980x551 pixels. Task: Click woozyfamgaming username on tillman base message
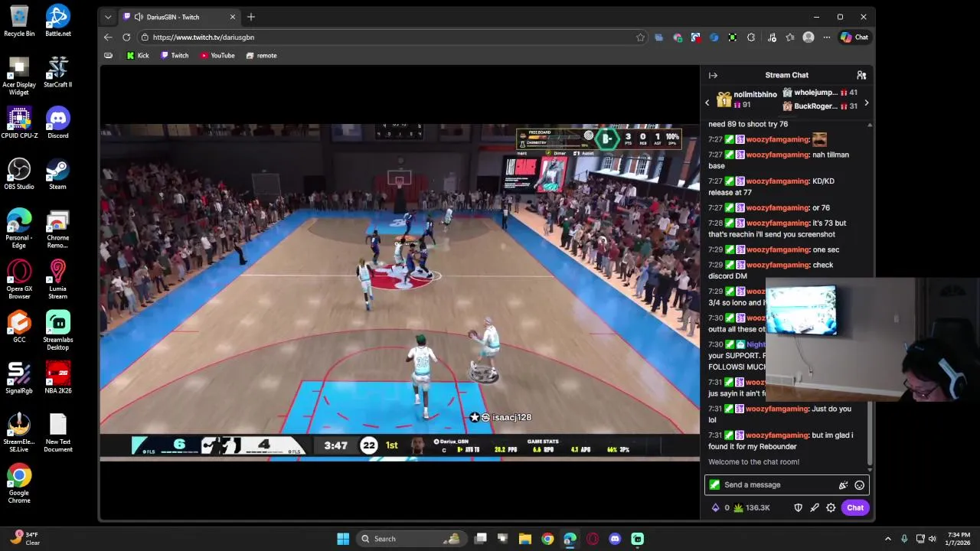(x=777, y=155)
